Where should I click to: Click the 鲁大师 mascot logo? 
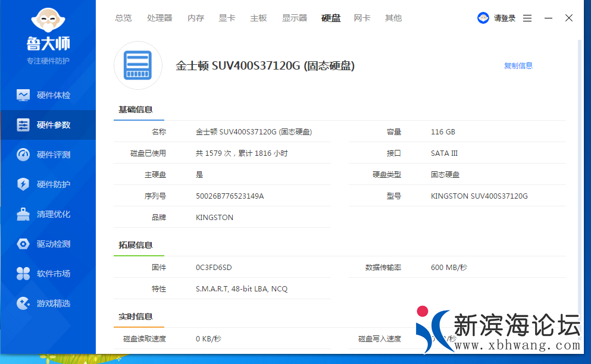coord(48,23)
